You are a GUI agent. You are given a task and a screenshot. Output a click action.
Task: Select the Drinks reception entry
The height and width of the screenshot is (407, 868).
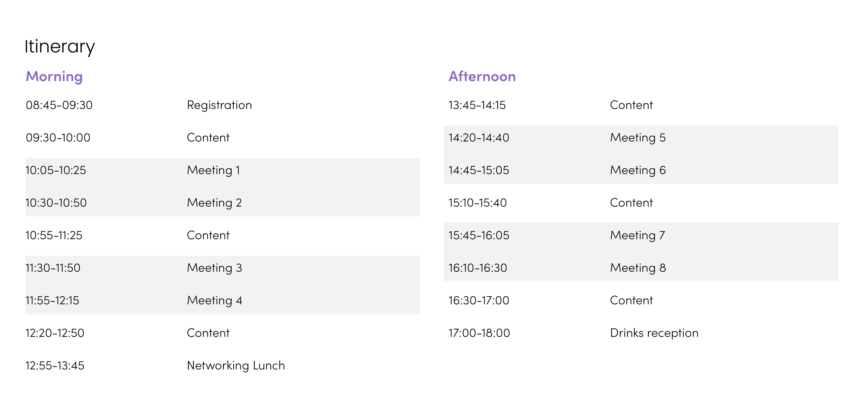click(654, 333)
